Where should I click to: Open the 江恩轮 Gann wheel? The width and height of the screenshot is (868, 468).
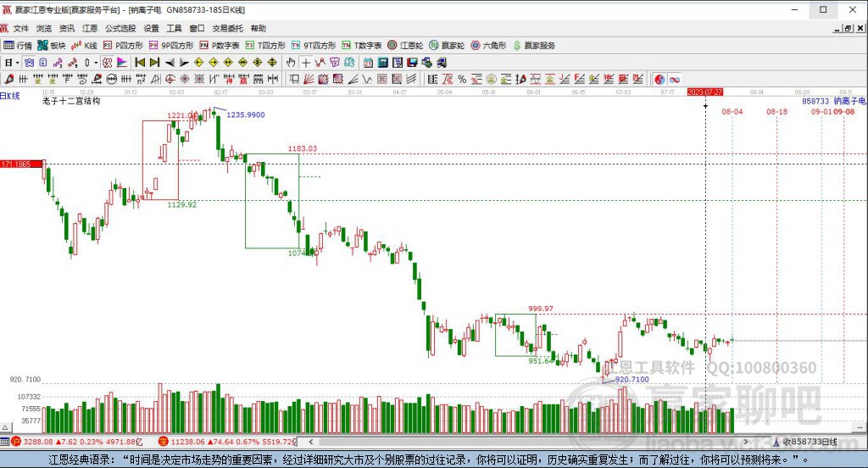[405, 46]
